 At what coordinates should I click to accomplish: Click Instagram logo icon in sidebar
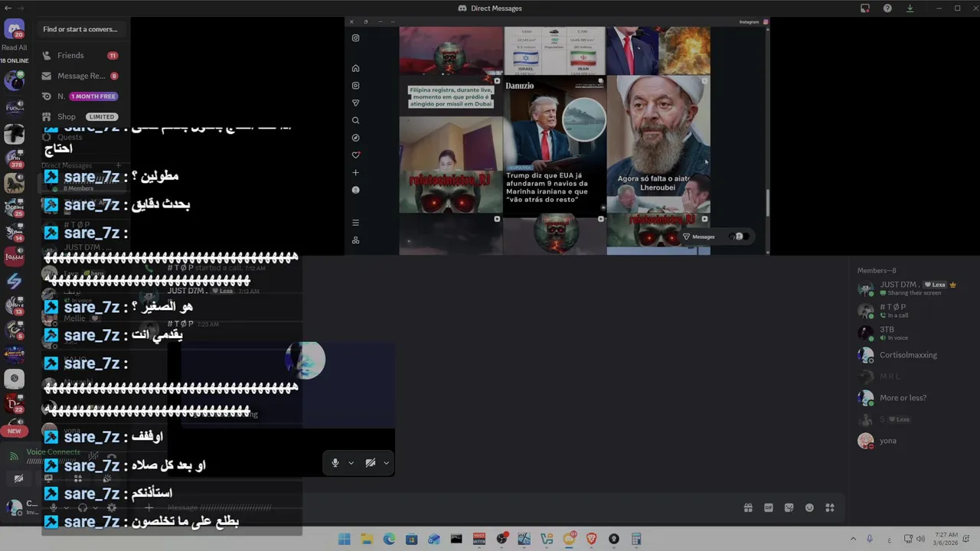[355, 38]
